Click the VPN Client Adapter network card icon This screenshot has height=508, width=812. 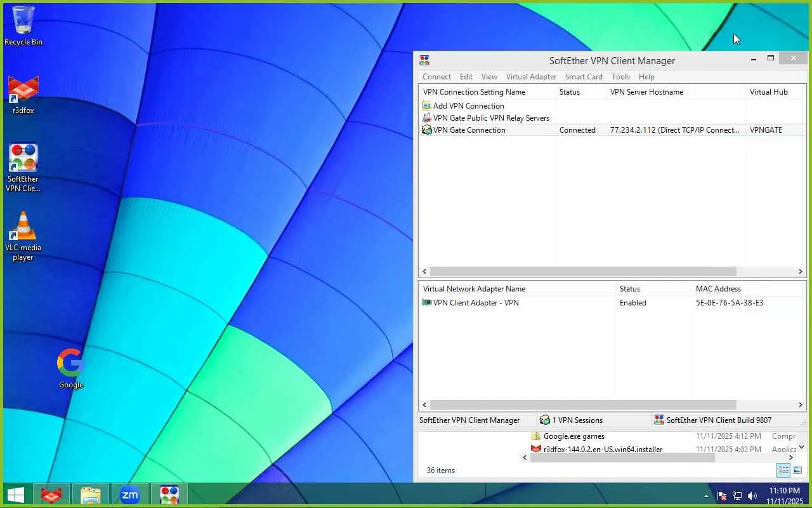(x=426, y=303)
